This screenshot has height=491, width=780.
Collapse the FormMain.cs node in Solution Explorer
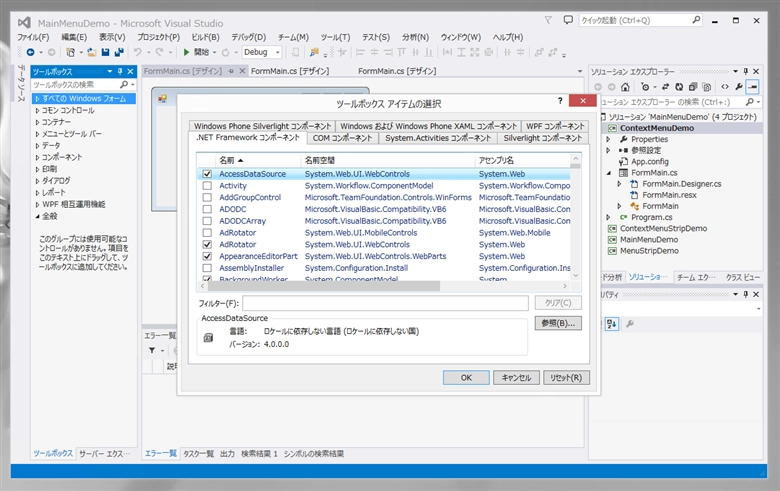pos(608,173)
